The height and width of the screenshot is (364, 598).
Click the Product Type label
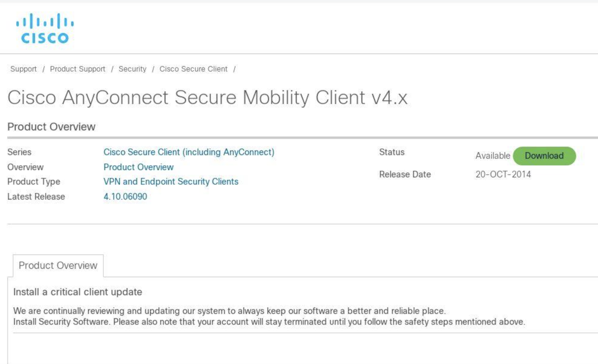pos(34,182)
